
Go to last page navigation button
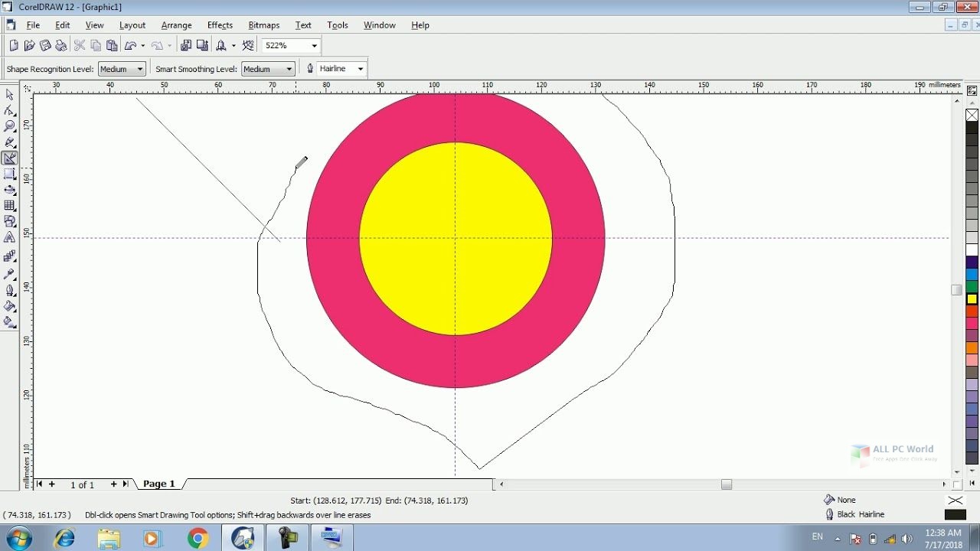[x=126, y=484]
